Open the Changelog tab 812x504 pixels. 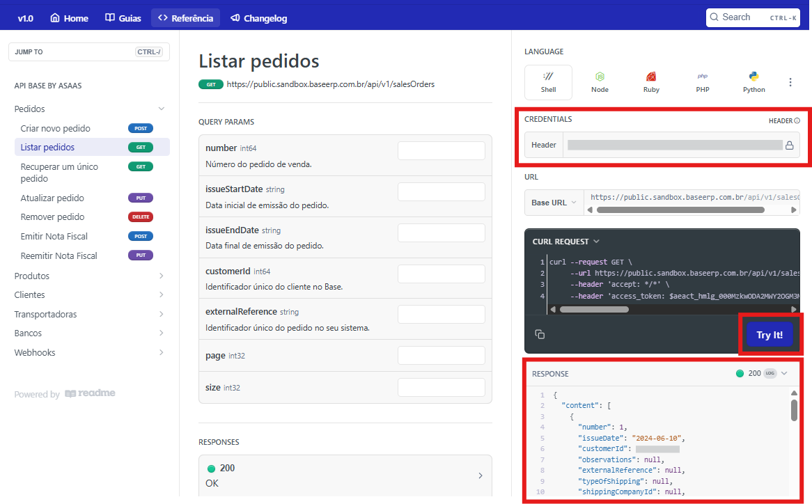(258, 18)
